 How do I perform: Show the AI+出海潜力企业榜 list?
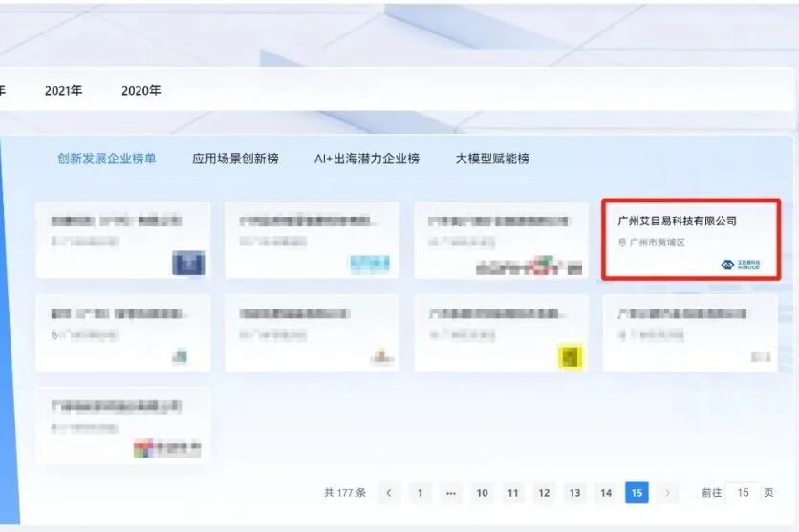pos(366,159)
